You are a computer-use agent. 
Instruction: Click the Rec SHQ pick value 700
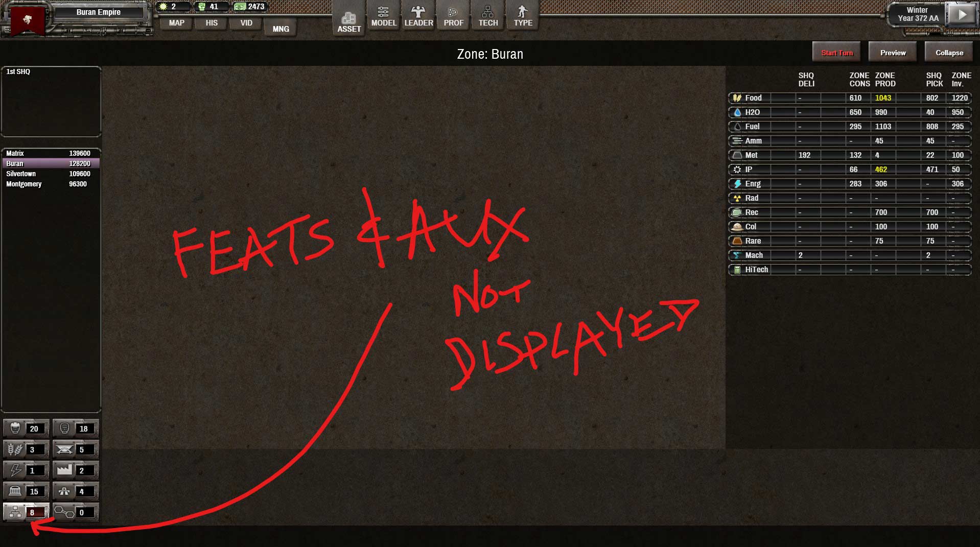932,212
